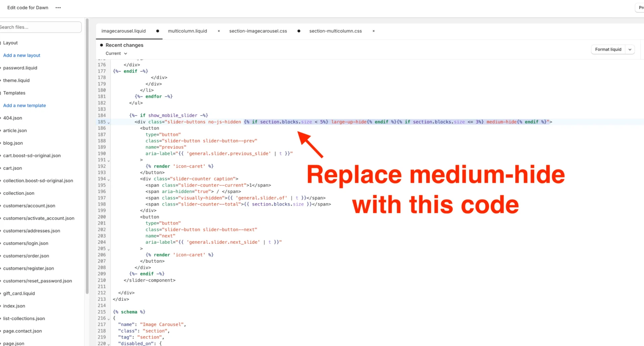
Task: Click unsaved dot on section-imagecarousel.css tab
Action: point(299,31)
